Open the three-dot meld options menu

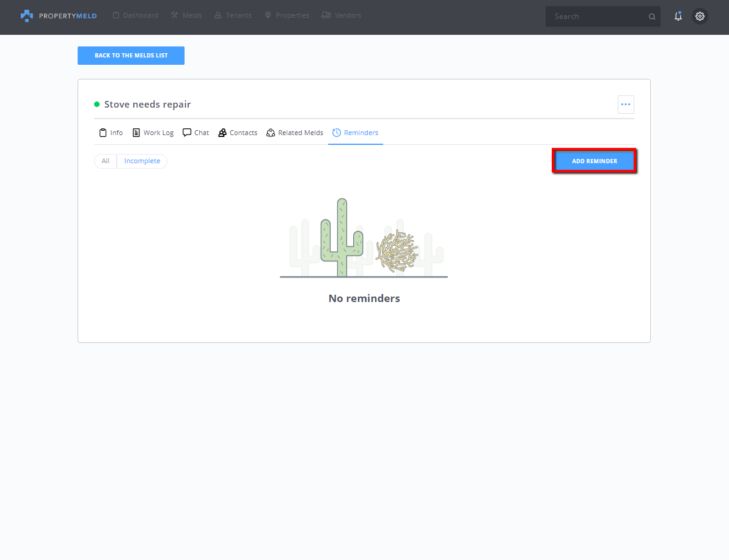(x=625, y=105)
